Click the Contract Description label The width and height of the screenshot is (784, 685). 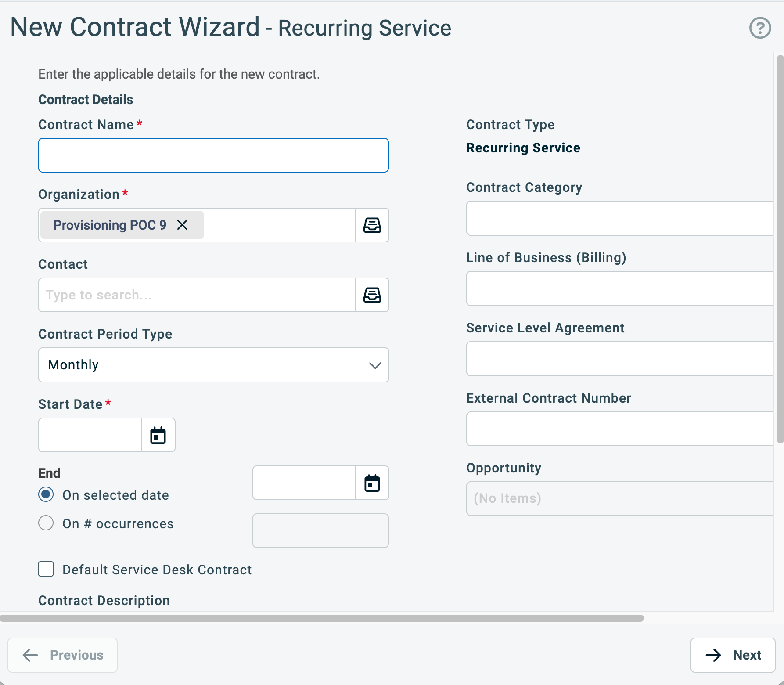pyautogui.click(x=104, y=601)
